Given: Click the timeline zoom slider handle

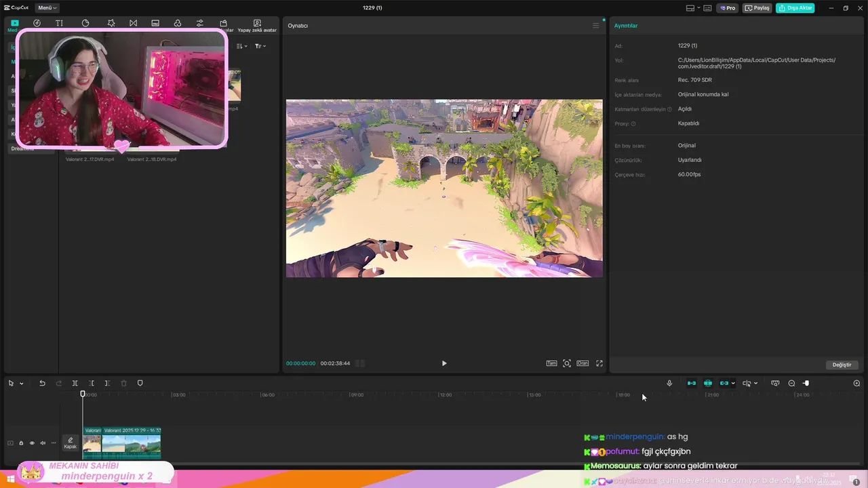Looking at the screenshot, I should [x=806, y=383].
